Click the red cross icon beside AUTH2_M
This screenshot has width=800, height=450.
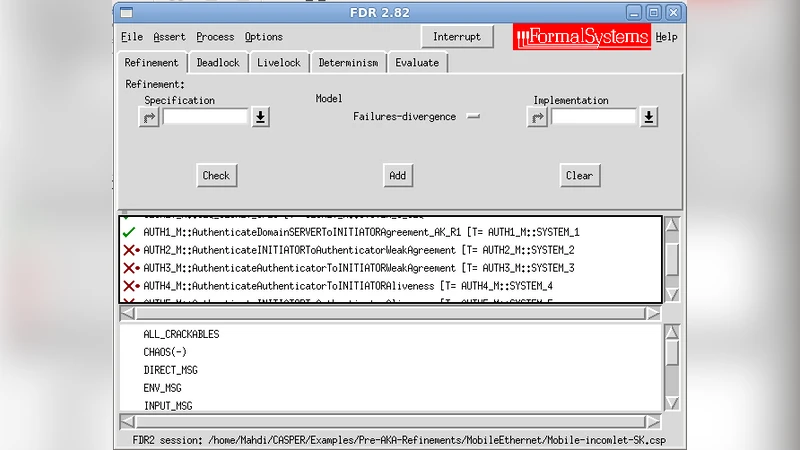[x=130, y=250]
